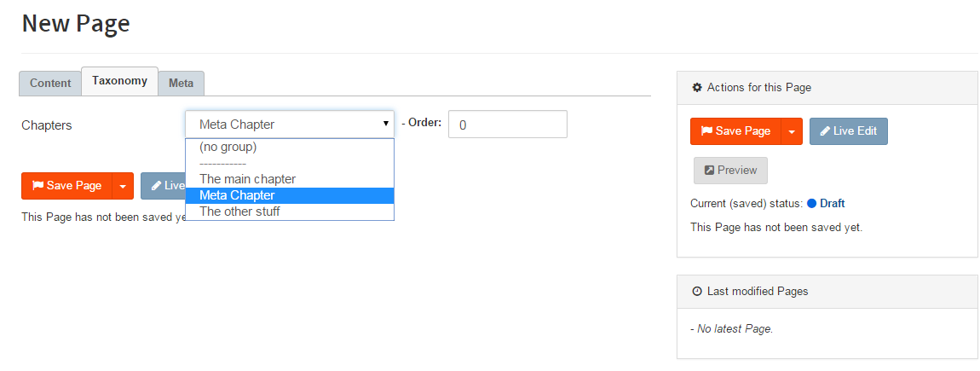
Task: Click the Preview button's external link icon
Action: (x=709, y=171)
